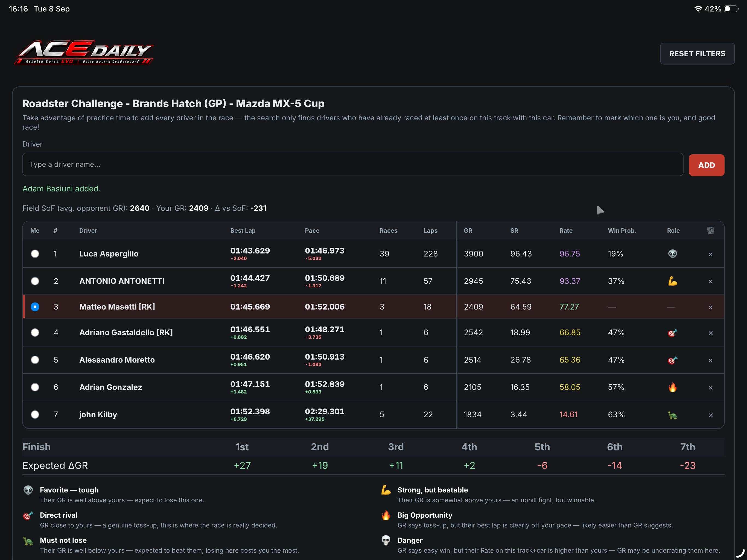Click the -23 expected ΔGR value
747x560 pixels.
coord(688,465)
